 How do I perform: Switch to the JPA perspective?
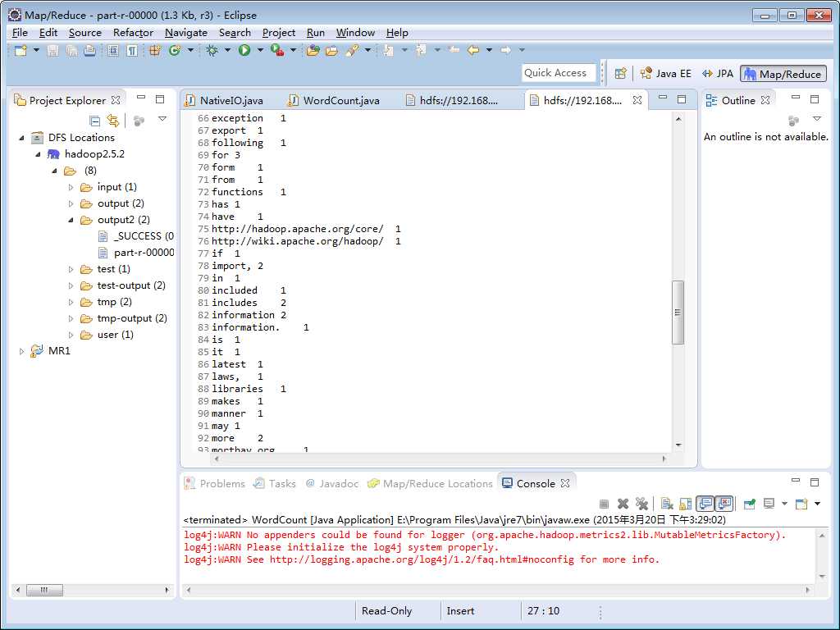click(717, 73)
